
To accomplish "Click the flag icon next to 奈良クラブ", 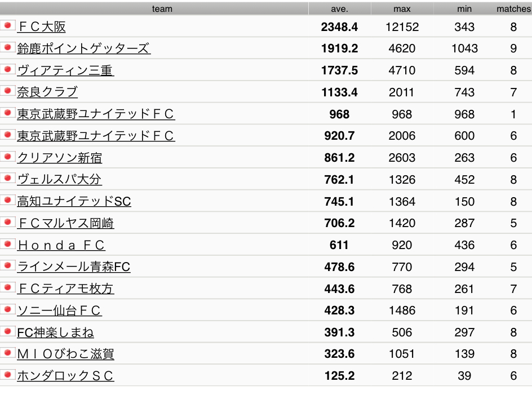I will coord(7,91).
